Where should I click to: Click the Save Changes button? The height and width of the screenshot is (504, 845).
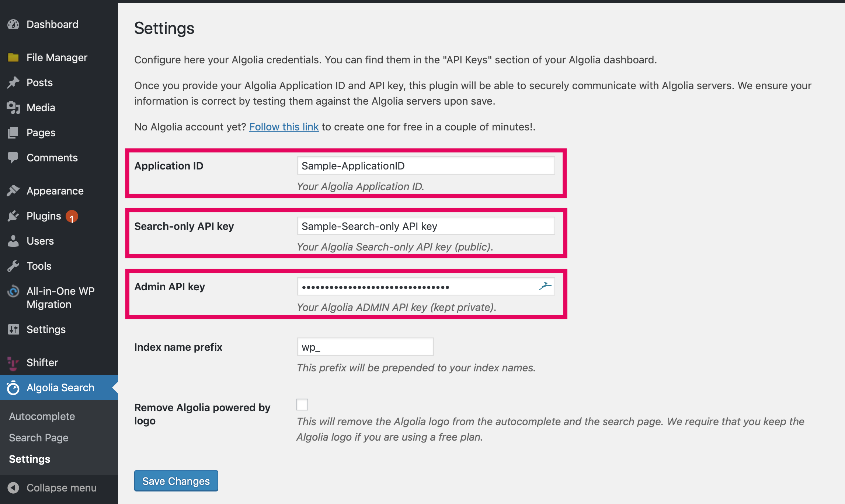[x=176, y=481]
